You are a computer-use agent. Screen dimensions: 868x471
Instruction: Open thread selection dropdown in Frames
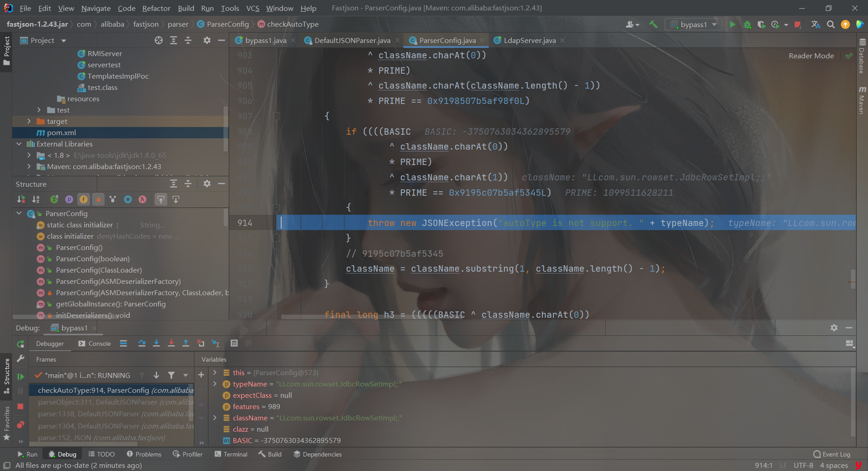point(185,375)
